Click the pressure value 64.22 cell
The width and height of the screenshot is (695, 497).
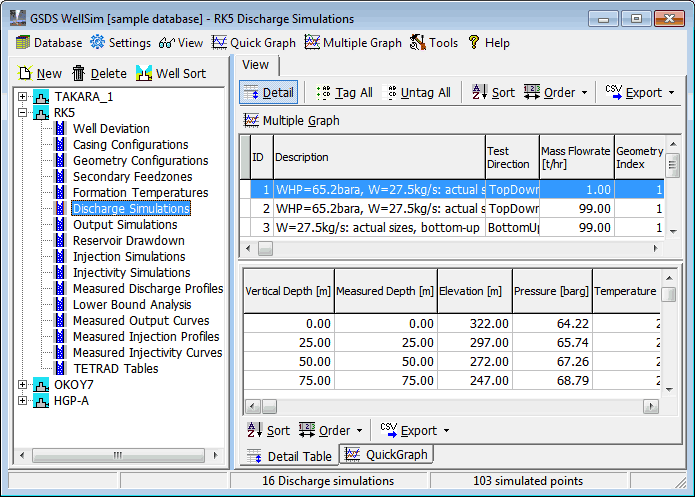coord(552,324)
